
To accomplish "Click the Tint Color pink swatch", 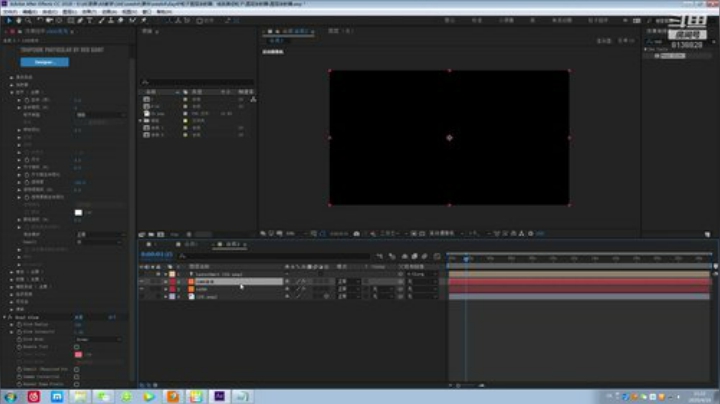I will click(x=79, y=354).
